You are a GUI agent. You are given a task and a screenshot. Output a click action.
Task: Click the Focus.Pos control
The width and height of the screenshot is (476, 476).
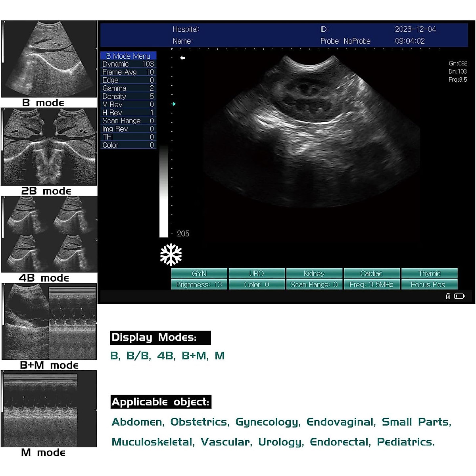tap(429, 284)
